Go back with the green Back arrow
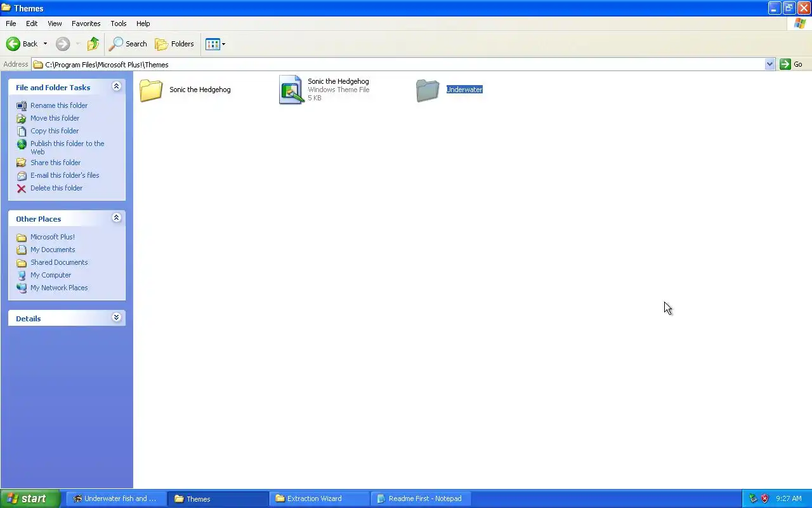The width and height of the screenshot is (812, 508). click(22, 44)
